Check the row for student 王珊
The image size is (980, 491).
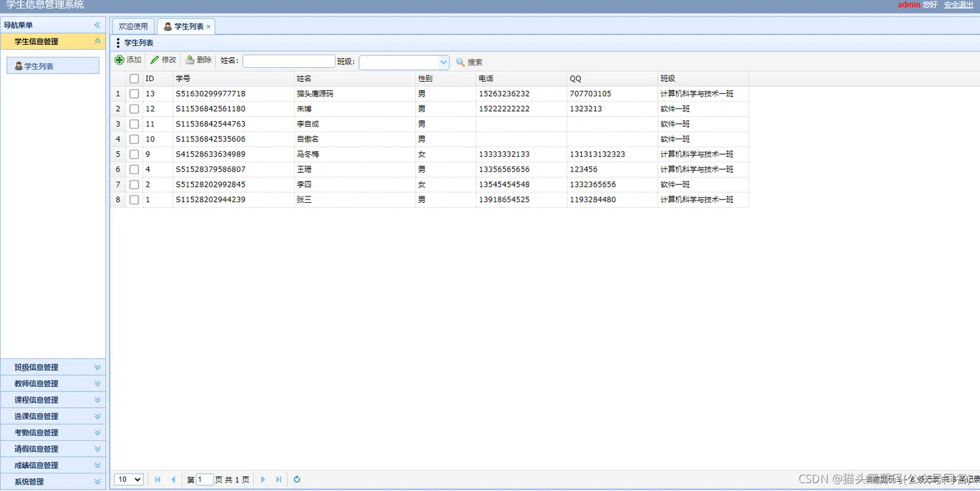click(x=134, y=170)
